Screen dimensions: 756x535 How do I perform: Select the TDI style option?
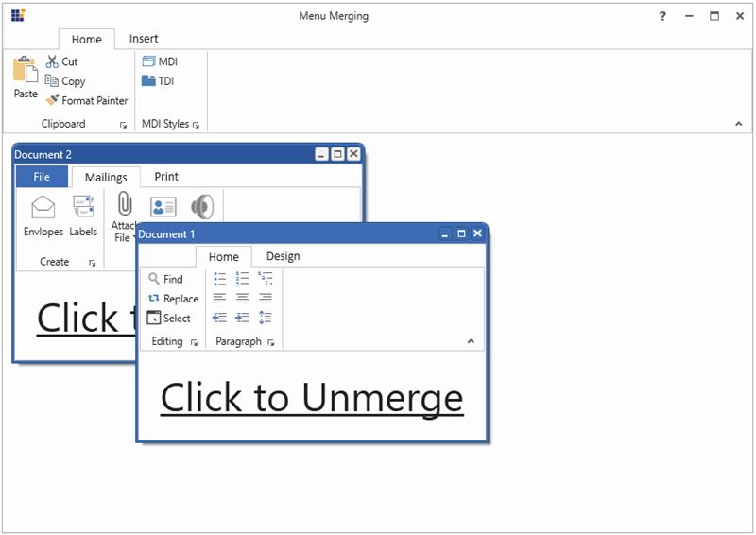coord(159,81)
